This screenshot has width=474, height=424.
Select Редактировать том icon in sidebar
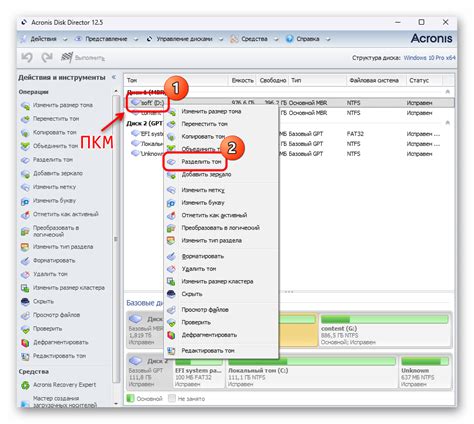pyautogui.click(x=25, y=356)
